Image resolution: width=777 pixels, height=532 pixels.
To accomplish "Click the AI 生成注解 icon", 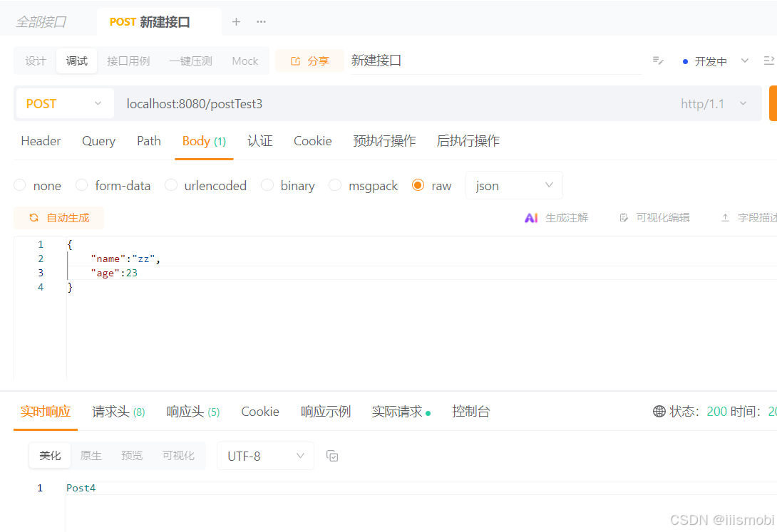I will 531,218.
